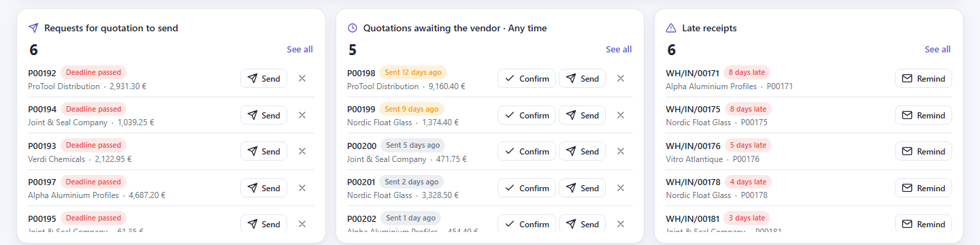Remind vendor about receipt WH/IN/00176
Image resolution: width=980 pixels, height=245 pixels.
click(923, 151)
